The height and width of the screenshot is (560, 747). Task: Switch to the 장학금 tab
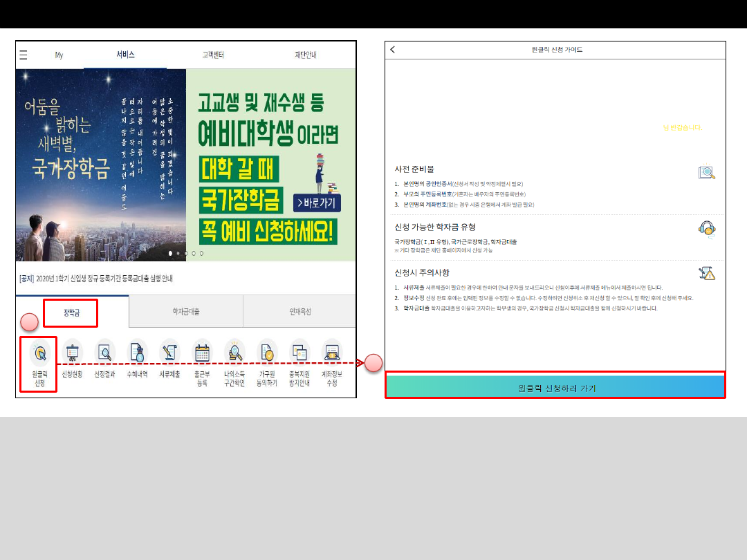(71, 312)
